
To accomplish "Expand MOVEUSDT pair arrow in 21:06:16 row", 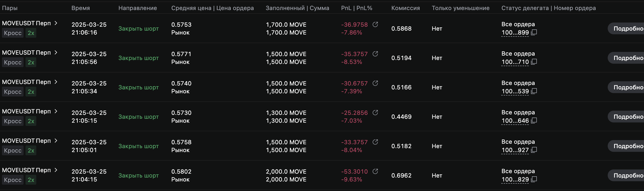I will point(56,23).
